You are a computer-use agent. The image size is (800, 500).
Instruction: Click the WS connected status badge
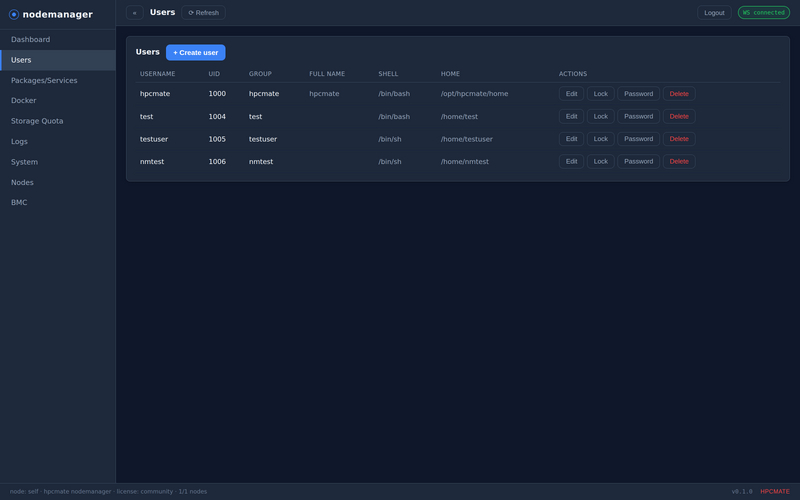pyautogui.click(x=764, y=13)
